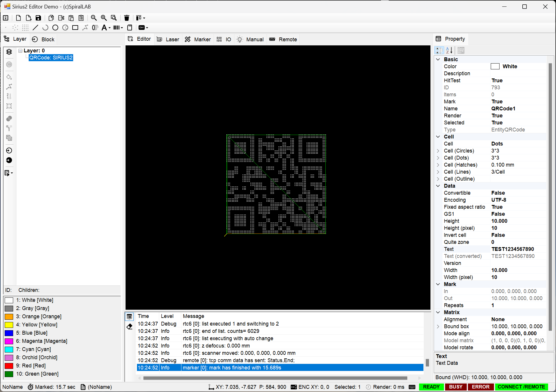This screenshot has height=392, width=556.
Task: Click the Text value TEST1234567890 field
Action: [518, 249]
